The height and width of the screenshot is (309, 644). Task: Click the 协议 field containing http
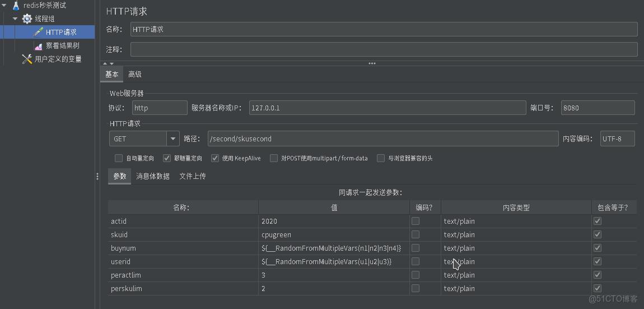coord(160,108)
